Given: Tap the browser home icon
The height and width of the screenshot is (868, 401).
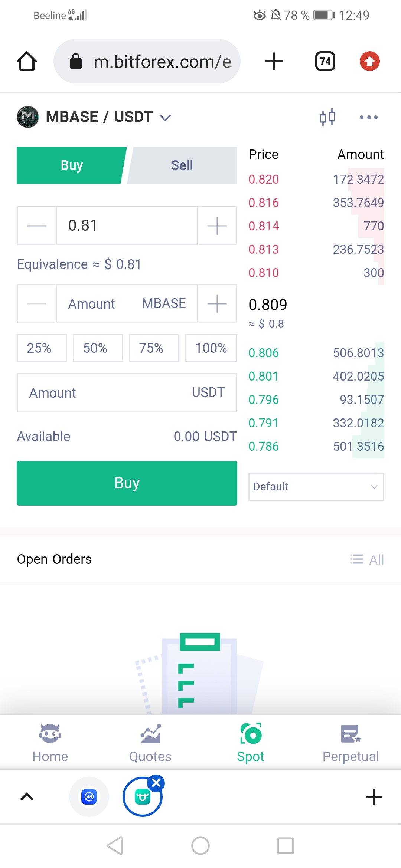Looking at the screenshot, I should tap(27, 61).
